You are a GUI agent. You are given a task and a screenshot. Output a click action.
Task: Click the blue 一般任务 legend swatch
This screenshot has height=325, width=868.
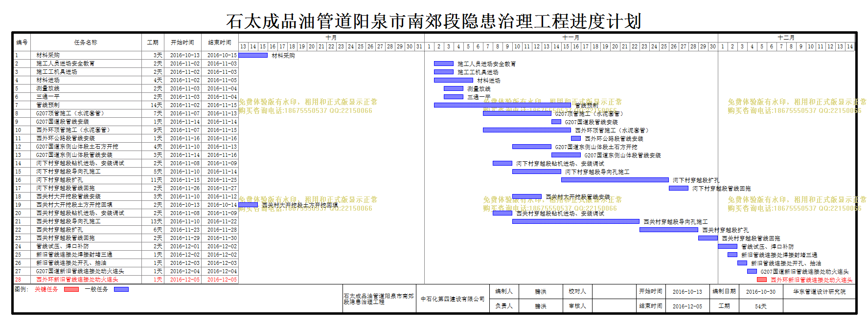(121, 289)
